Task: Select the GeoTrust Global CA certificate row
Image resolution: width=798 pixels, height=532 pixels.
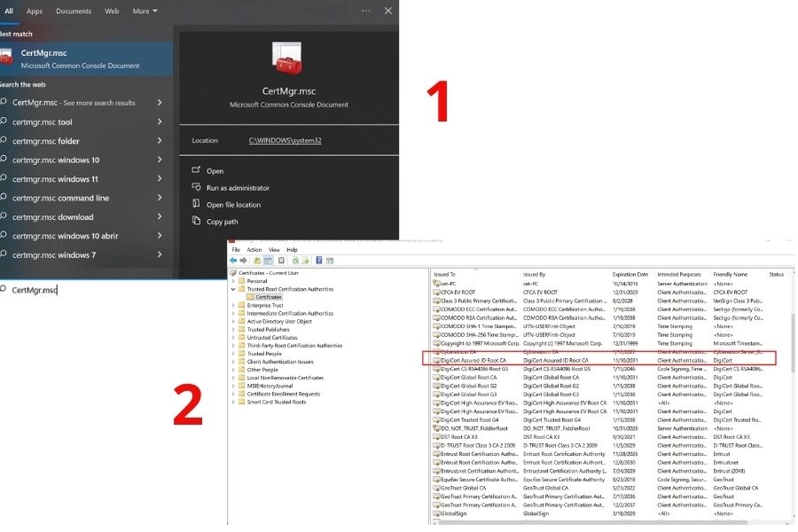Action: coord(599,489)
